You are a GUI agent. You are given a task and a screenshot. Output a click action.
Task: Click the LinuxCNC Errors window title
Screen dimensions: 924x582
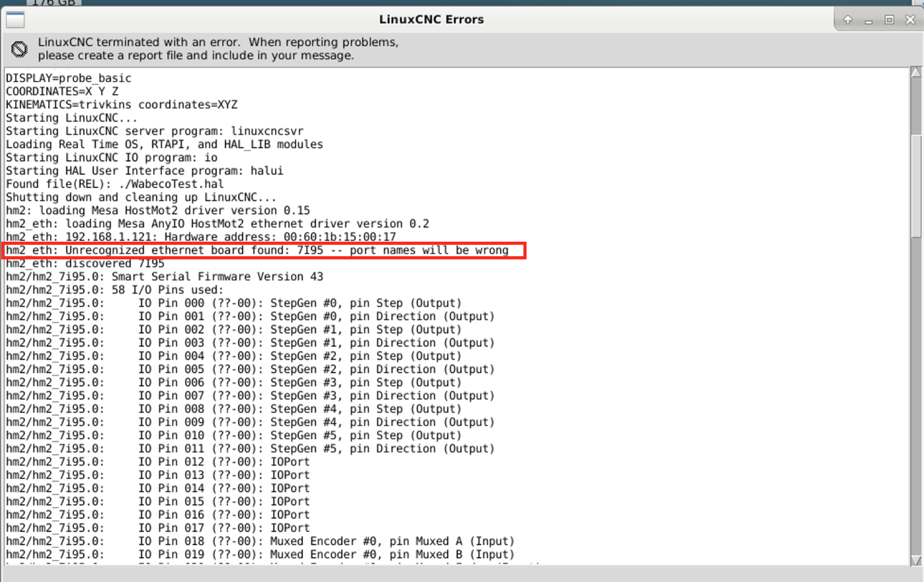click(432, 20)
